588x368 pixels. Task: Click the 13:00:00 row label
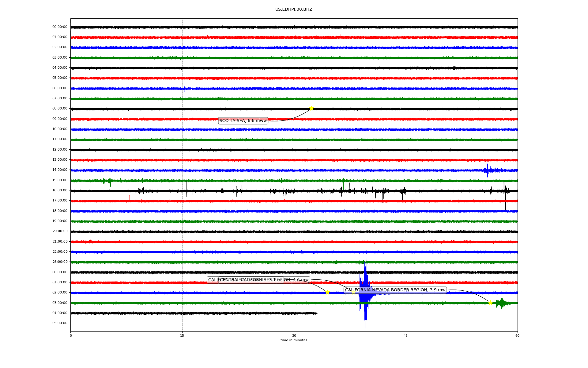click(60, 160)
